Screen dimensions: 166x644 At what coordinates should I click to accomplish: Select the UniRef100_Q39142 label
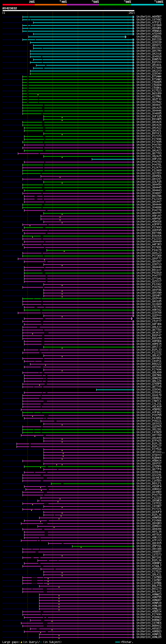pyautogui.click(x=149, y=393)
